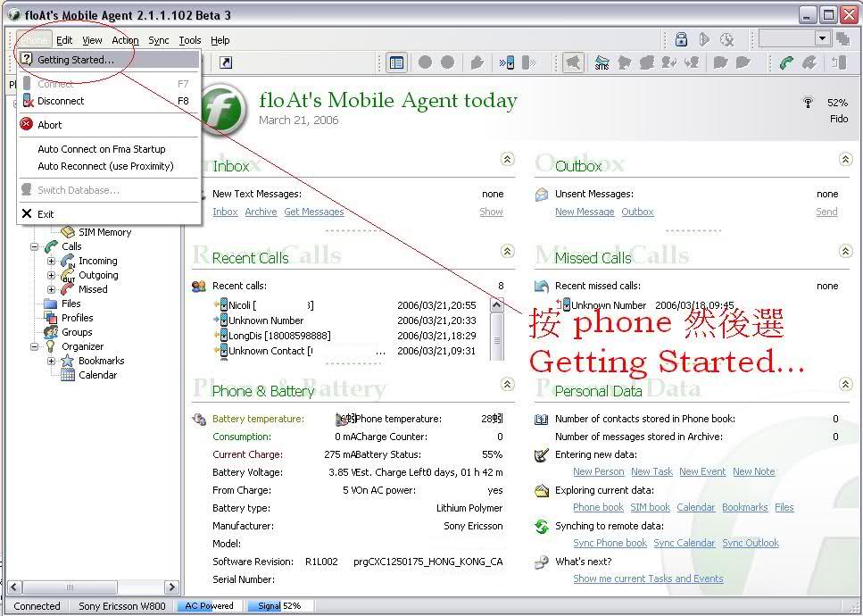
Task: Click the New Task link
Action: 651,471
